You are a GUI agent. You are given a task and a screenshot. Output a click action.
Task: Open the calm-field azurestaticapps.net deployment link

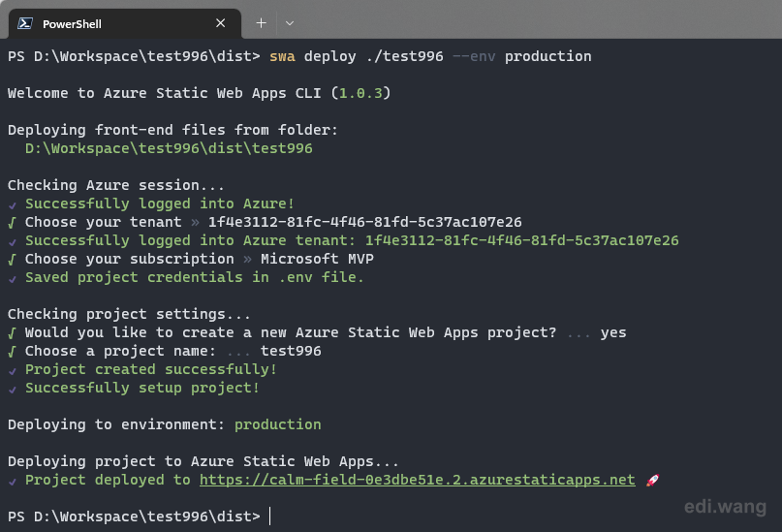pyautogui.click(x=418, y=480)
